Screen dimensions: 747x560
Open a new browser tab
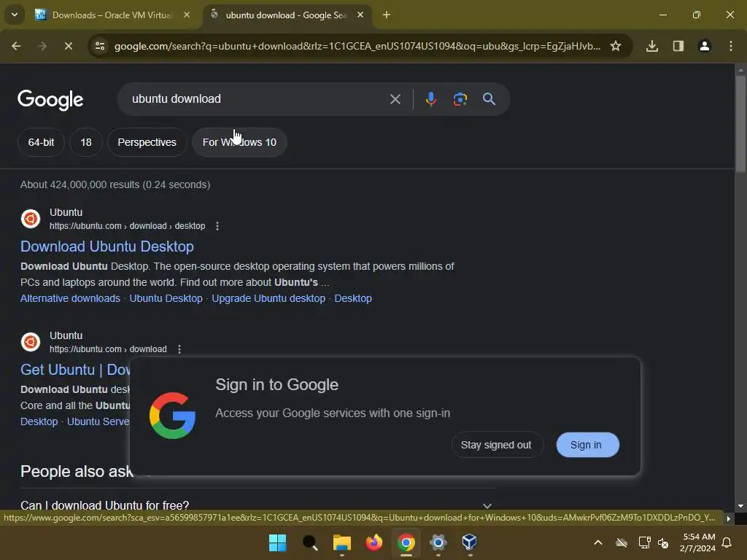pyautogui.click(x=387, y=15)
